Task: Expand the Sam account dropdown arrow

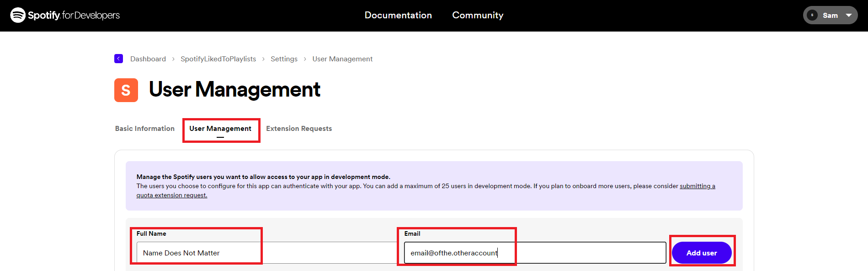Action: pos(849,15)
